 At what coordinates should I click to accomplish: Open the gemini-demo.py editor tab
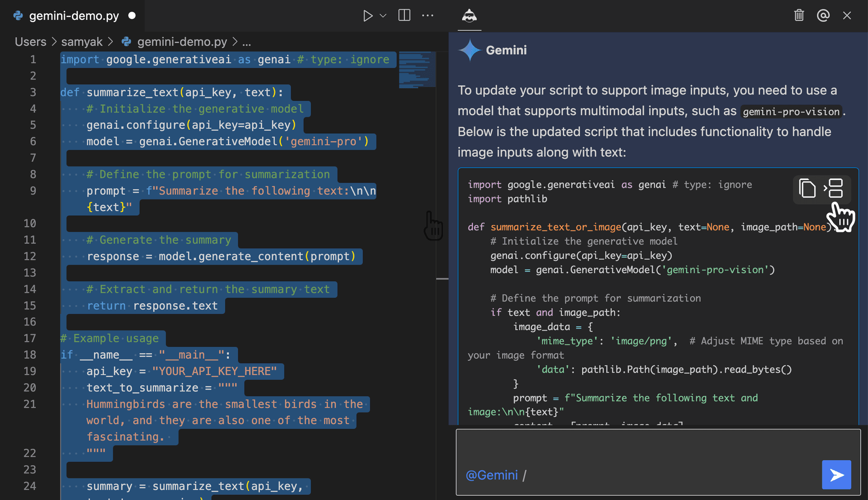click(74, 16)
